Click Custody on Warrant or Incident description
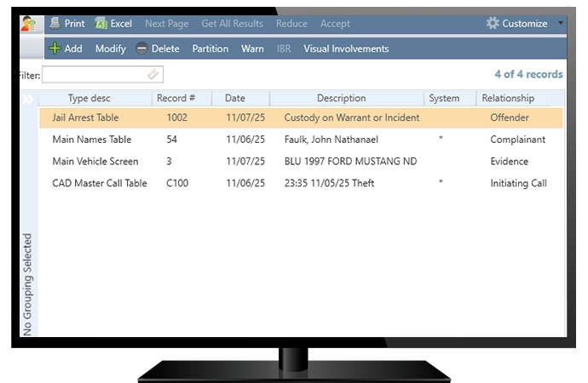Screen dimensions: 588x383 352,117
